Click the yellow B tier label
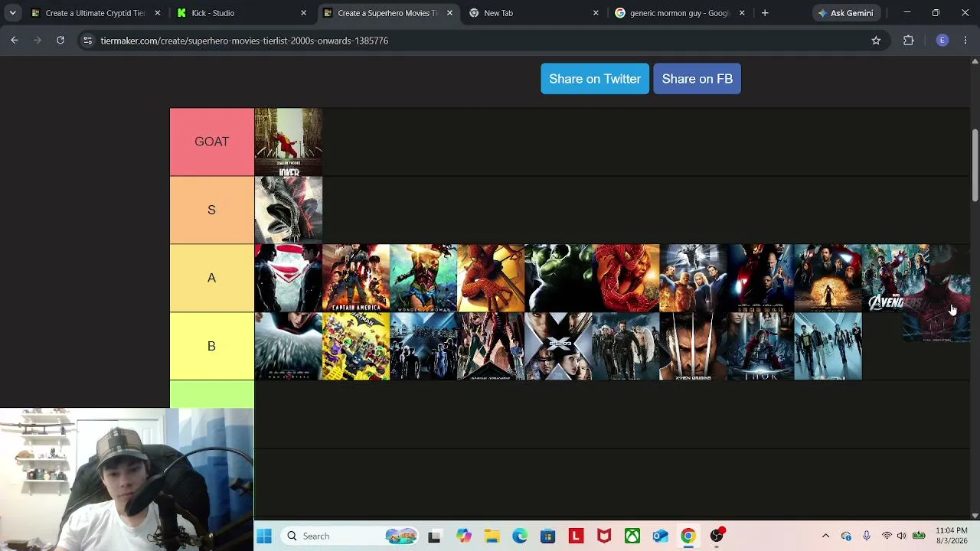This screenshot has height=551, width=980. click(x=211, y=346)
